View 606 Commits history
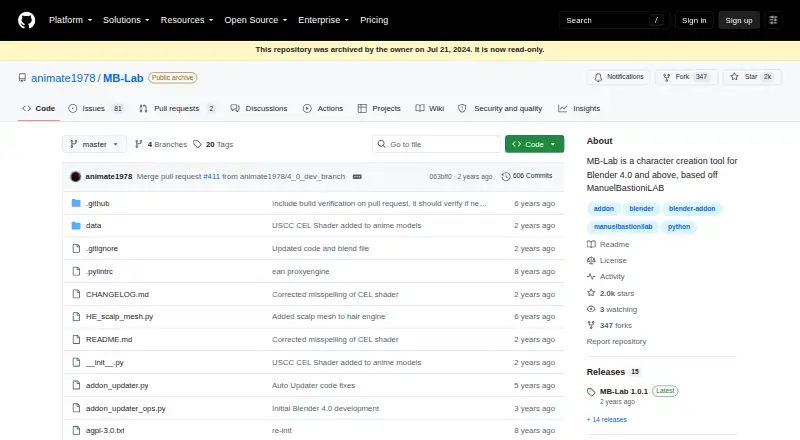The image size is (800, 440). tap(527, 176)
